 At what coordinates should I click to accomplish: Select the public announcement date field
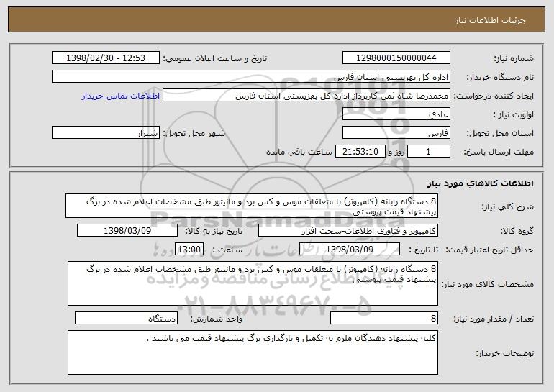(x=106, y=58)
